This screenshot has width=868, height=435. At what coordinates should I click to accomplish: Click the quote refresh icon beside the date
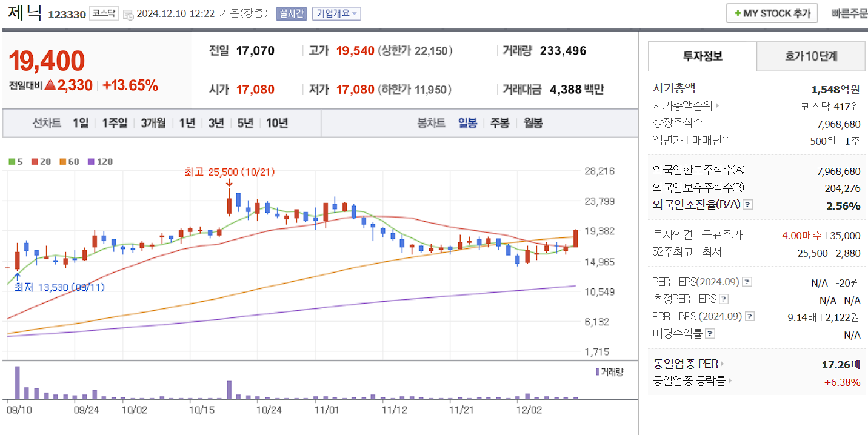(128, 13)
